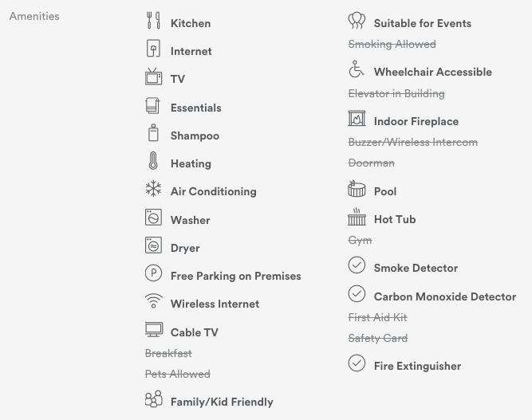Select the Wireless Internet signal icon
This screenshot has width=532, height=420.
(153, 301)
